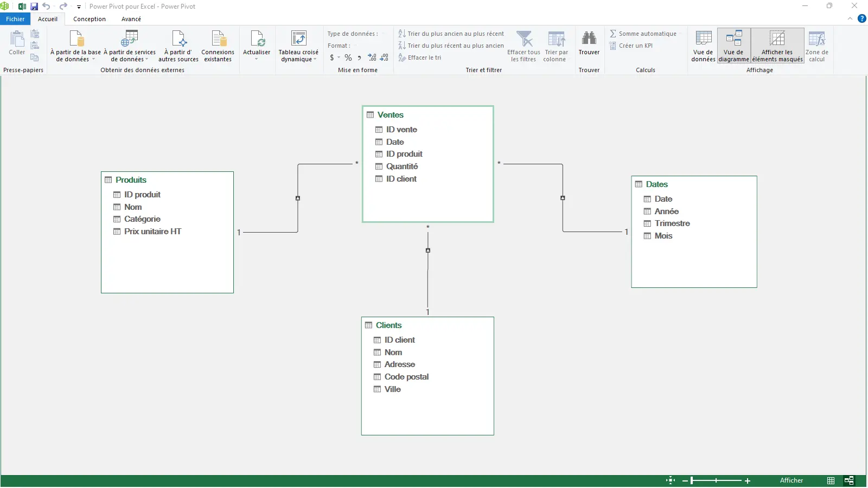
Task: Select Adresse field in Clients
Action: 400,364
